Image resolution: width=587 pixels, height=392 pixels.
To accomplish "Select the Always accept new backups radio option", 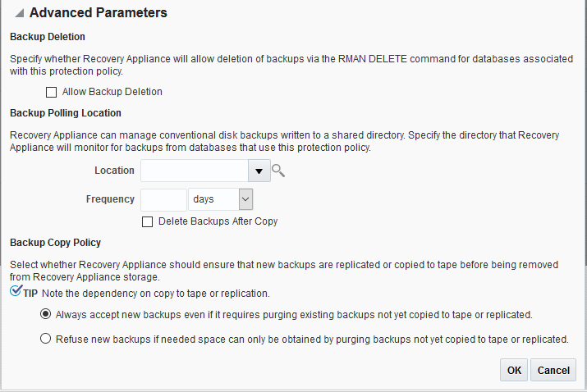I will pos(46,314).
